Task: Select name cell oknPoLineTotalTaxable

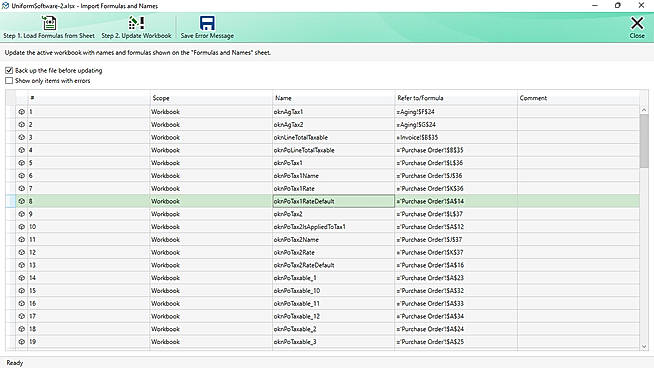Action: [x=334, y=150]
